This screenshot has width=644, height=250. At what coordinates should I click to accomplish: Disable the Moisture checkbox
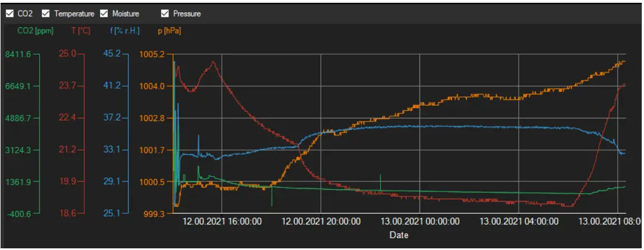pyautogui.click(x=104, y=13)
